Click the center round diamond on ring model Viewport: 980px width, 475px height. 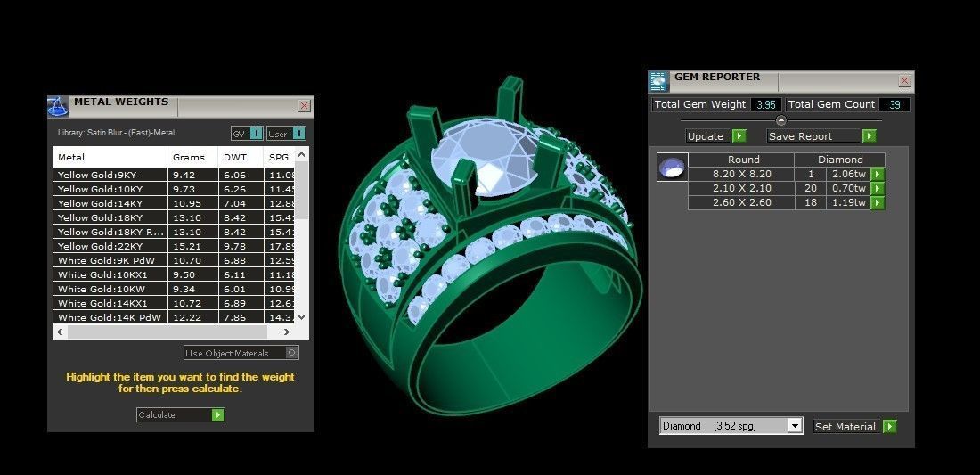point(487,156)
